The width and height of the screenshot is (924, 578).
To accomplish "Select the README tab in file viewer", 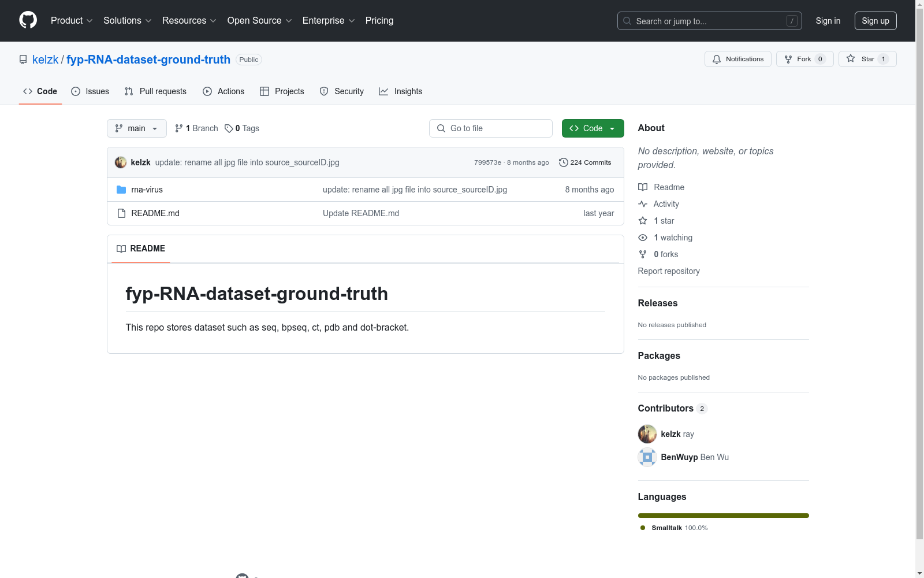I will [141, 249].
